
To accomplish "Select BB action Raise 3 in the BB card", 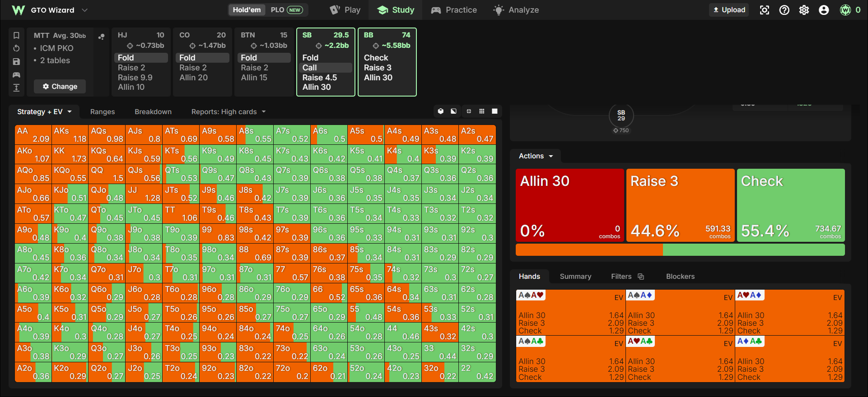I will click(x=378, y=68).
